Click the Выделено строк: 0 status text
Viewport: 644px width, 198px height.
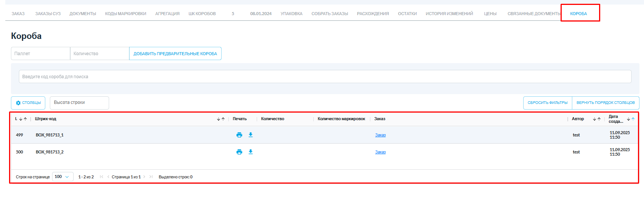coord(176,177)
